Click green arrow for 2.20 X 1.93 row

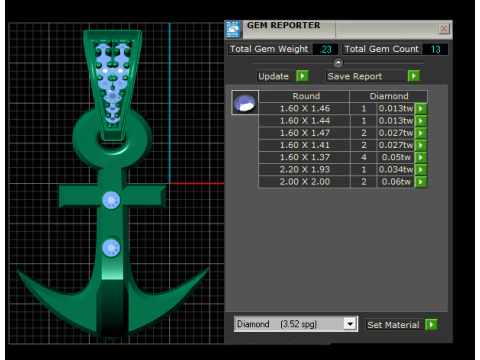(x=421, y=170)
